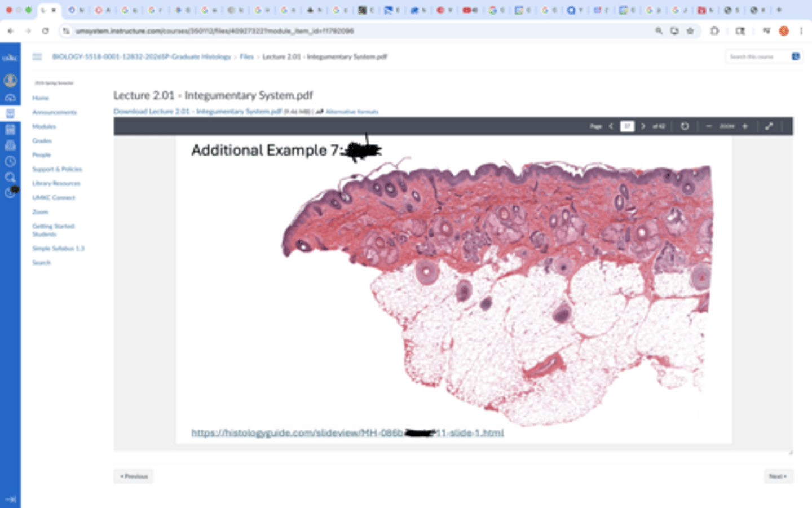The image size is (812, 508).
Task: Bookmark this page with star icon
Action: click(690, 31)
